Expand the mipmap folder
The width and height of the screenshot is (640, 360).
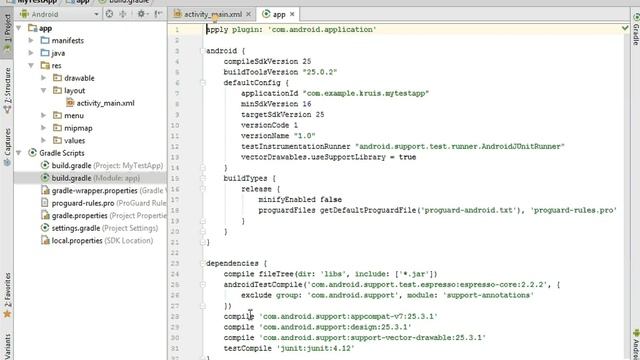pos(44,128)
